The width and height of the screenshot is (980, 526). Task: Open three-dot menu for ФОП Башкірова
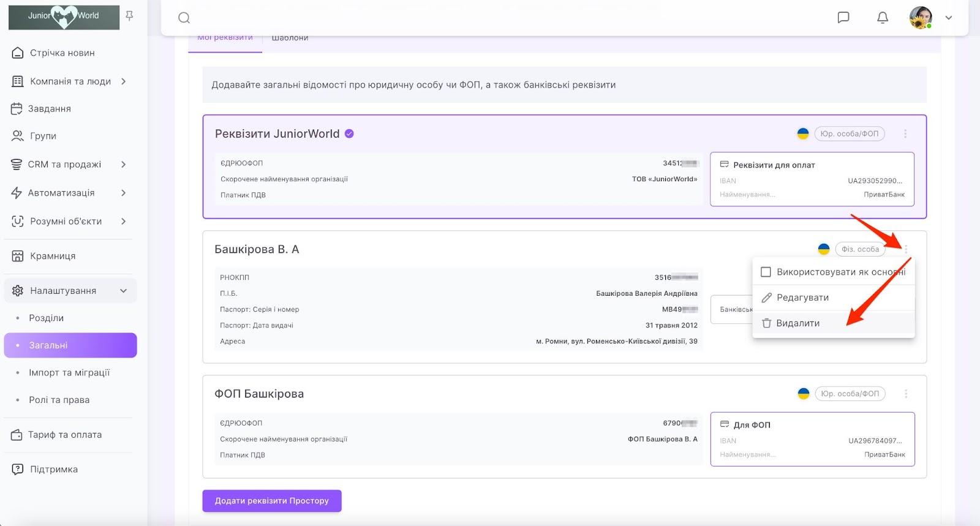(x=906, y=394)
